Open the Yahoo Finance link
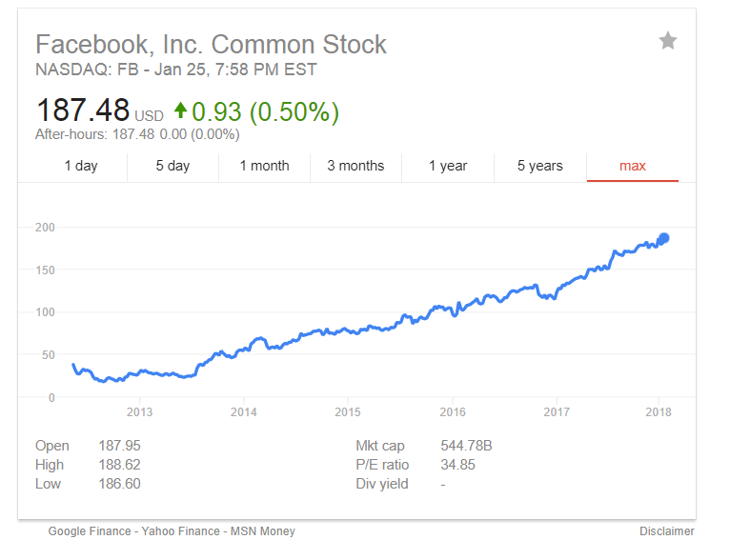 pos(182,531)
